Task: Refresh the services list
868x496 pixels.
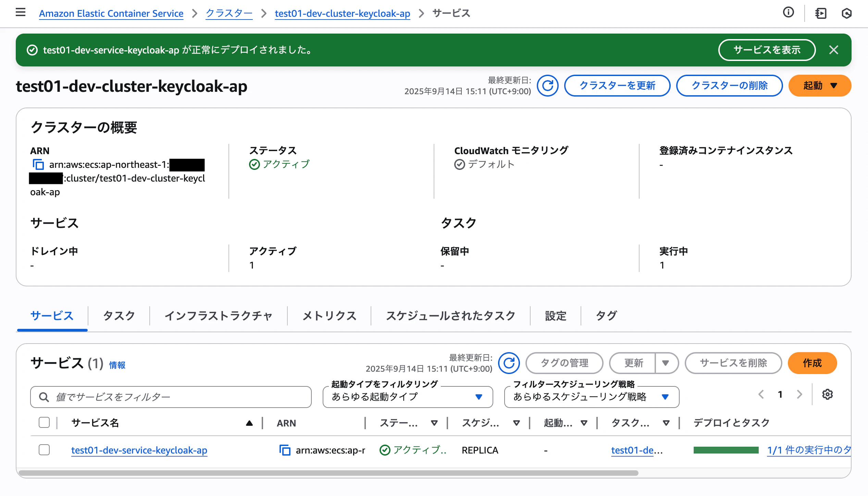Action: 509,363
